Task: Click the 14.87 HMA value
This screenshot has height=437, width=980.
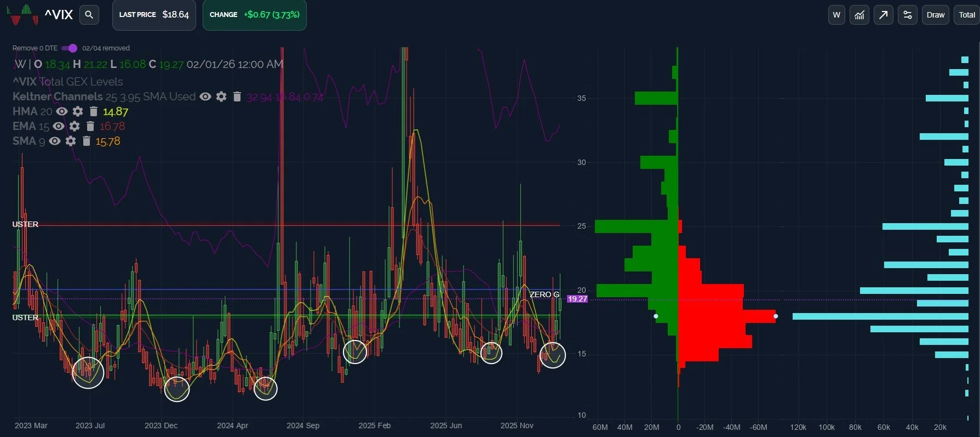Action: [116, 112]
